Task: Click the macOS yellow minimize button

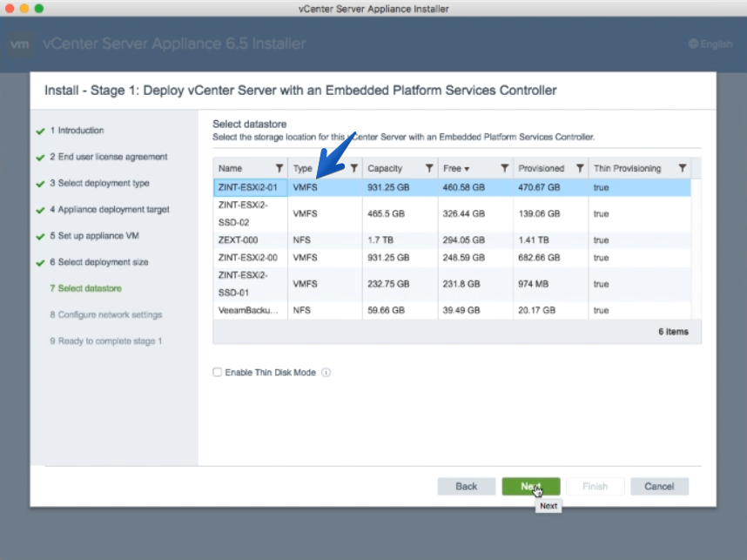Action: coord(24,8)
